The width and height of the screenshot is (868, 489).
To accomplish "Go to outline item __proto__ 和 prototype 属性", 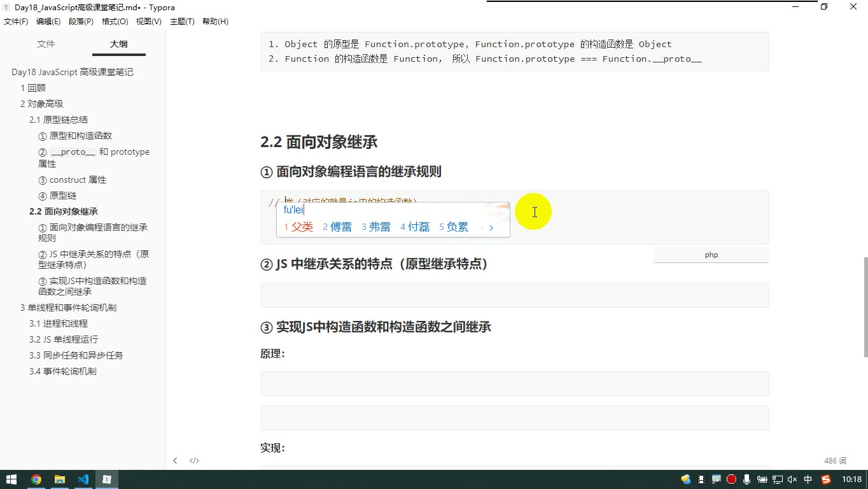I will click(x=94, y=157).
